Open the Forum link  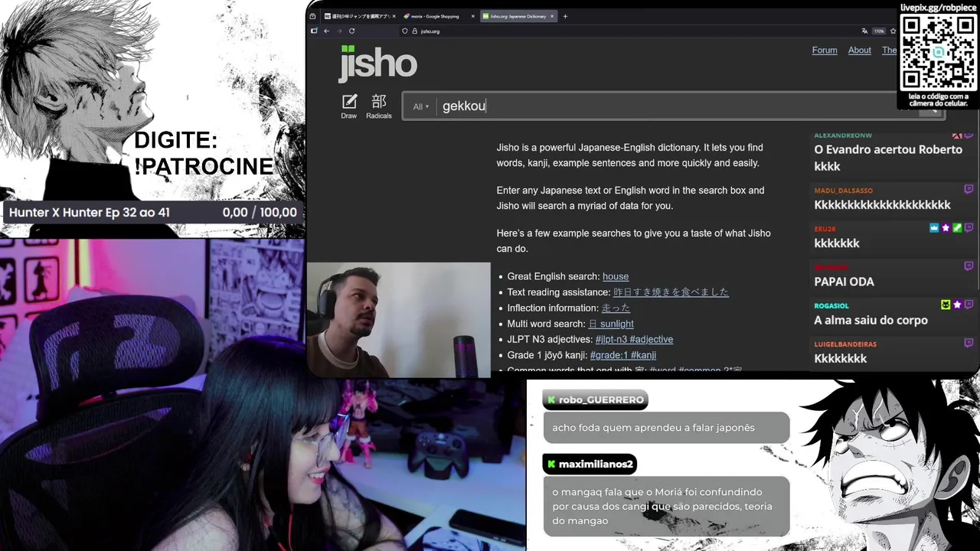[825, 51]
